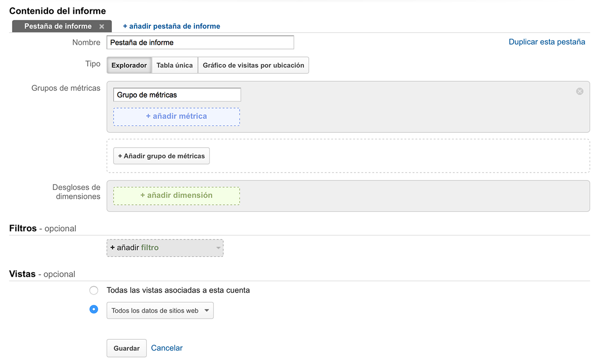Close the Pestaña de informe tab

102,26
